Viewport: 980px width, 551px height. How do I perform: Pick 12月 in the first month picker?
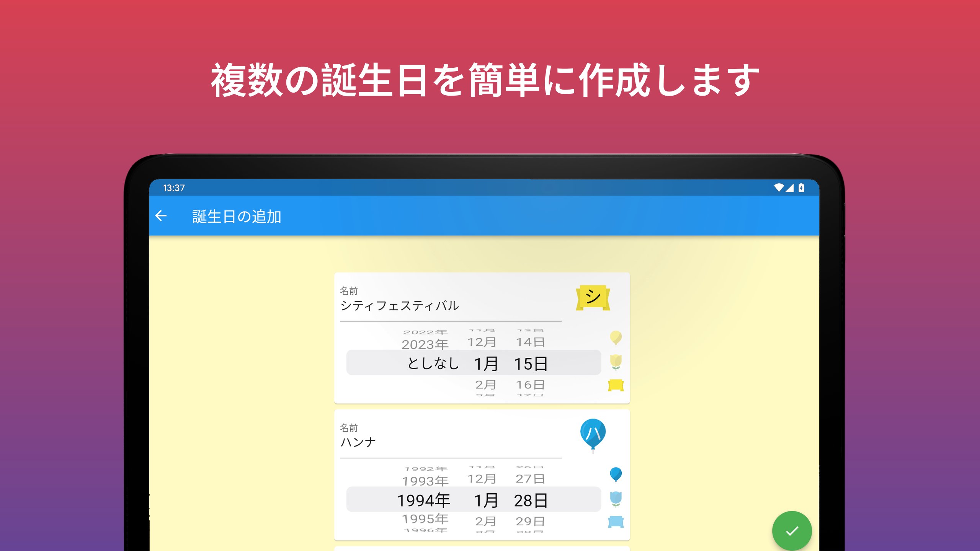point(482,342)
